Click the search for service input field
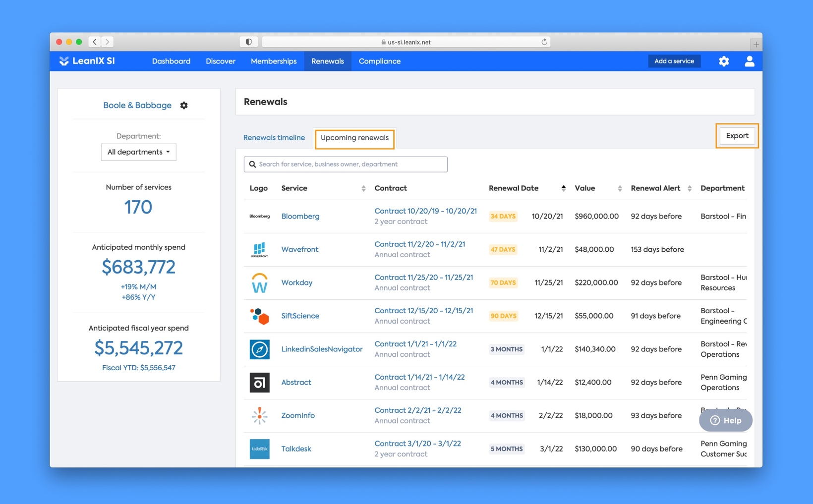The image size is (813, 504). (x=346, y=164)
